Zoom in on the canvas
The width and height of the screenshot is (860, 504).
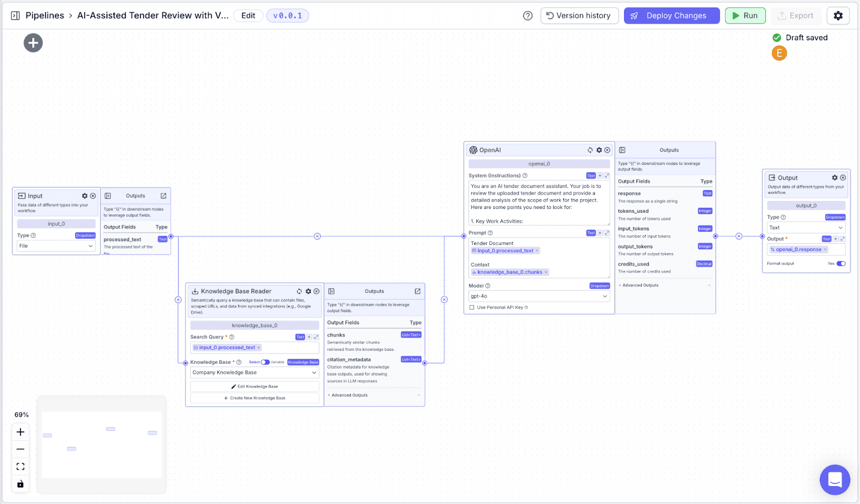click(x=20, y=432)
